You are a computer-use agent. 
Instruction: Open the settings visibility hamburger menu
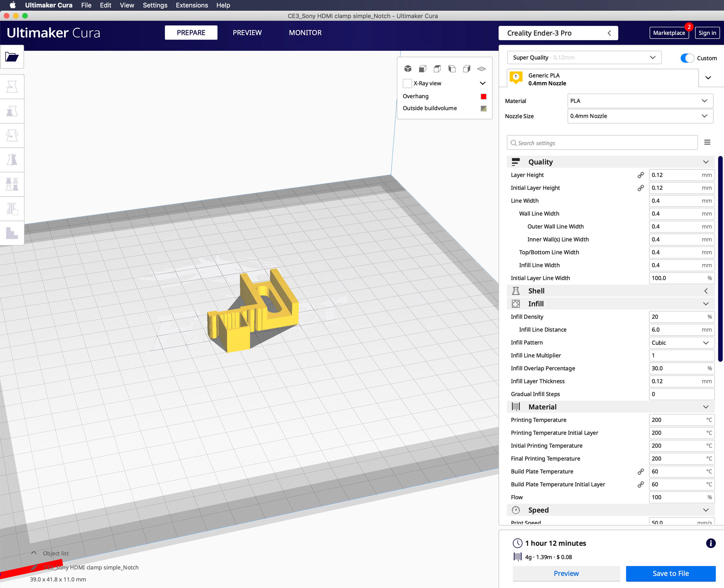[x=707, y=142]
